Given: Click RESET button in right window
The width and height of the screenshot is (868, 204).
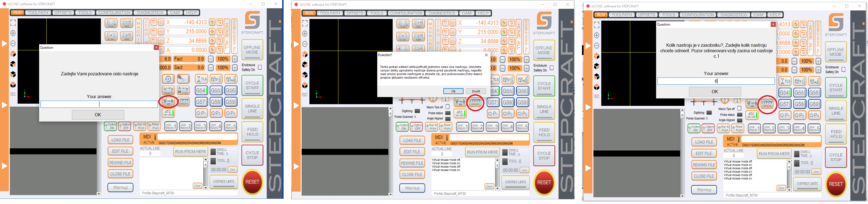Looking at the screenshot, I should pyautogui.click(x=836, y=184).
